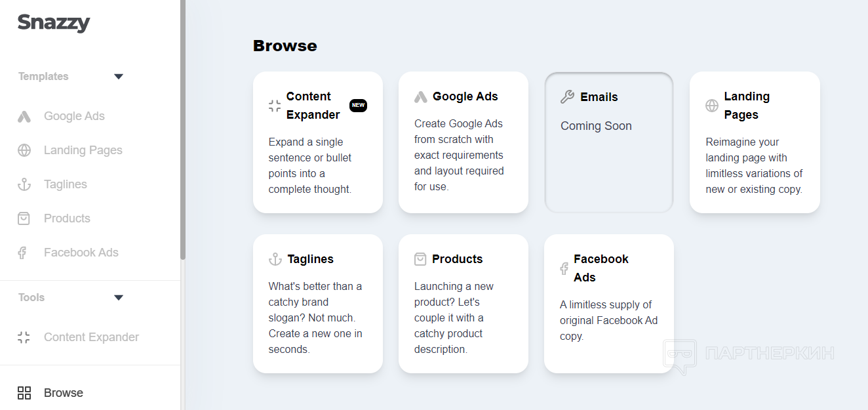The width and height of the screenshot is (868, 410).
Task: Open the Google Ads template card
Action: point(463,142)
